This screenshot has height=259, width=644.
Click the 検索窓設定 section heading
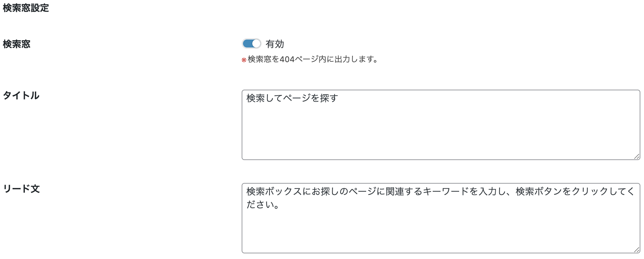pos(26,8)
